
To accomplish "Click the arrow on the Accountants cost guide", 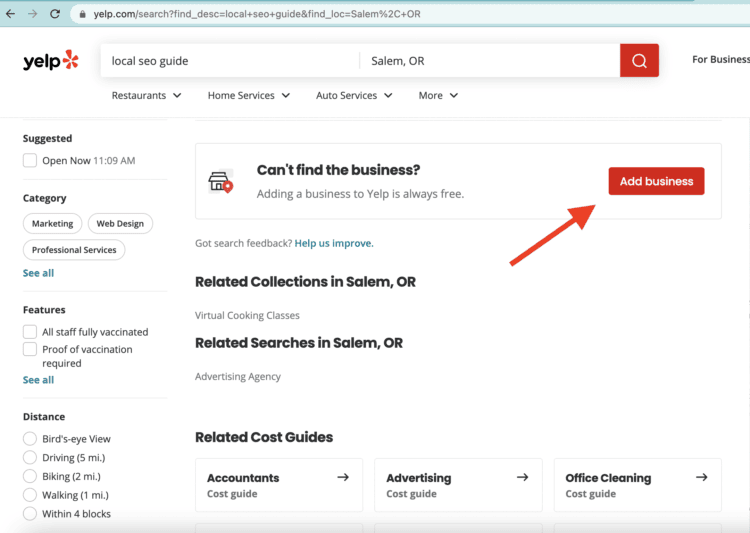I will (x=343, y=477).
